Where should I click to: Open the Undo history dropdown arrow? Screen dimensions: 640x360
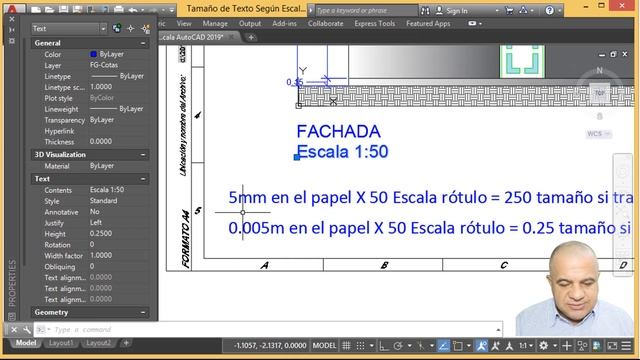click(x=142, y=10)
